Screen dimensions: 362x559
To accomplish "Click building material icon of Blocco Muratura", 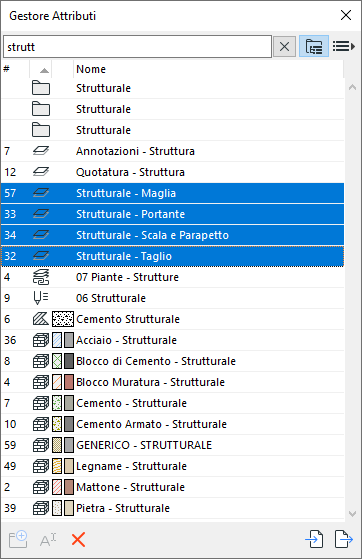I will (41, 382).
